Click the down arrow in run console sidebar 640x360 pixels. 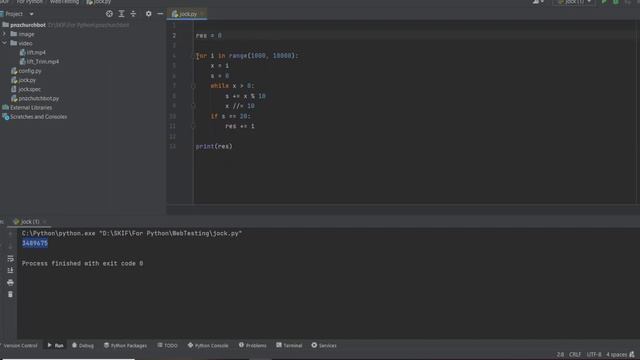coord(10,246)
